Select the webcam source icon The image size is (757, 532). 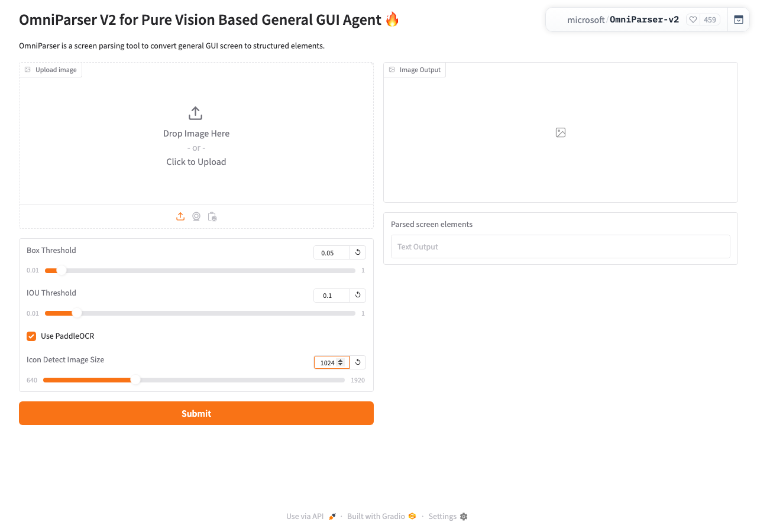pyautogui.click(x=196, y=217)
